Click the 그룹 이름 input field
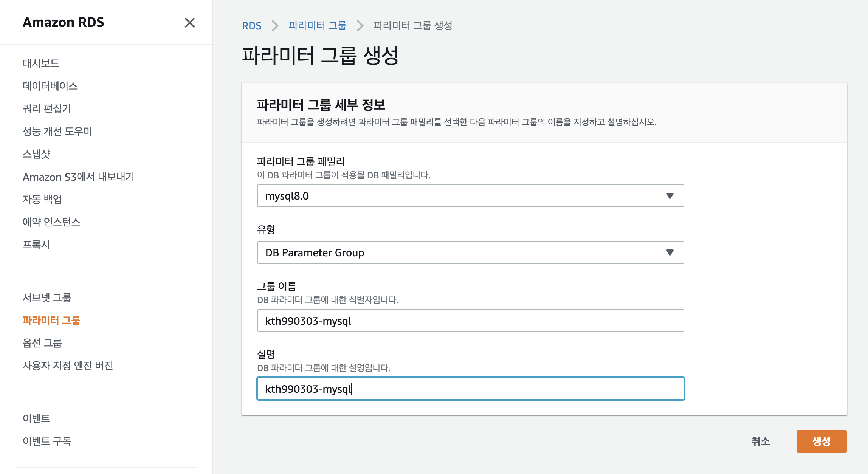This screenshot has height=474, width=868. tap(470, 321)
